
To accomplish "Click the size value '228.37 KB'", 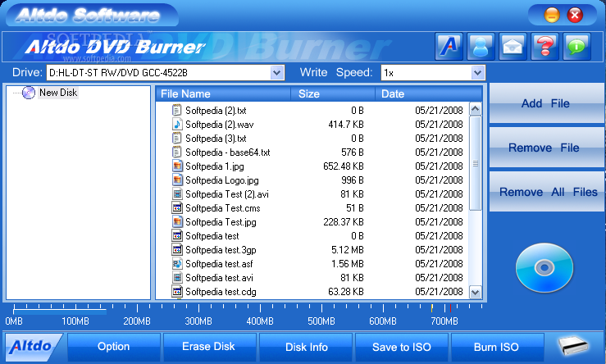I will [344, 222].
